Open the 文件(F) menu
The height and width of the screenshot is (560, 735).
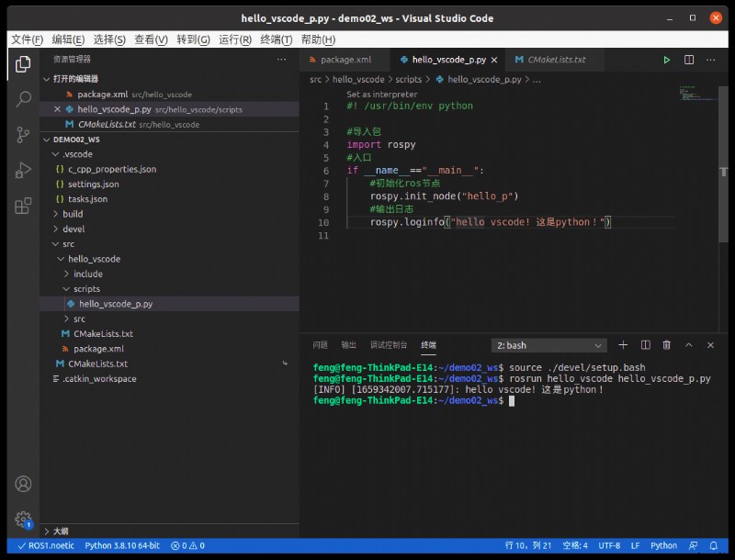point(28,39)
